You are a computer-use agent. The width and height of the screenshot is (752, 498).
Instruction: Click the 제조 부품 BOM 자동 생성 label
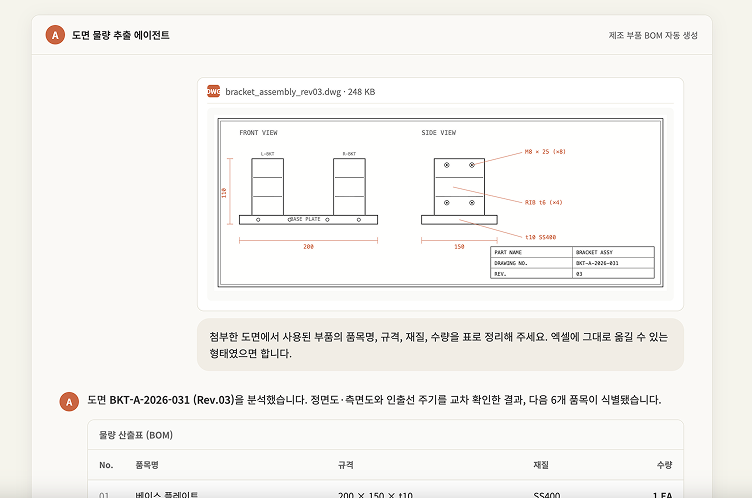point(653,36)
